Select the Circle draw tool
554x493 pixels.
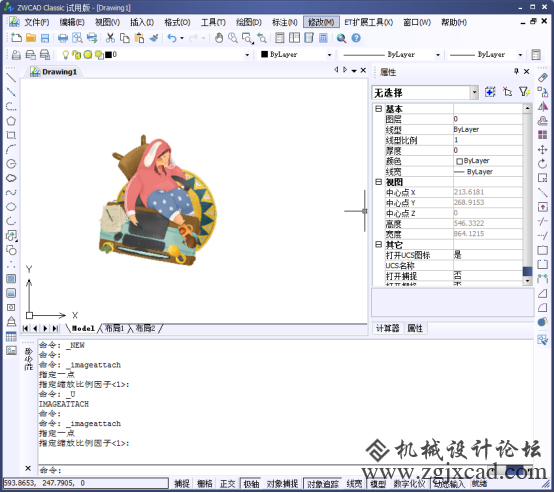[x=11, y=164]
